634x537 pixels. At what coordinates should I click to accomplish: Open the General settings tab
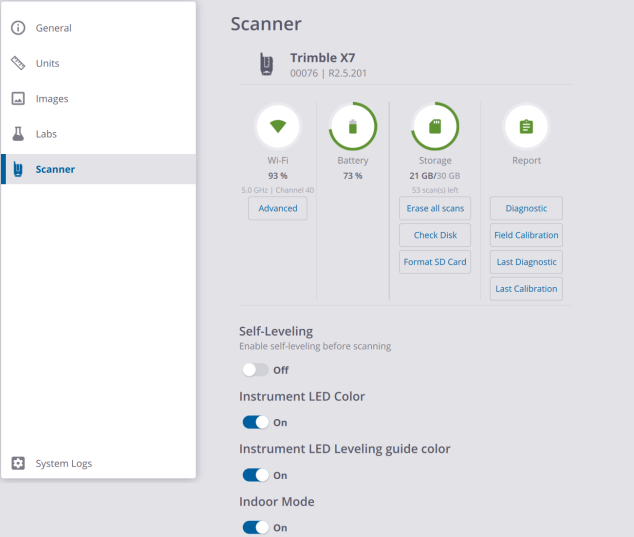[54, 28]
